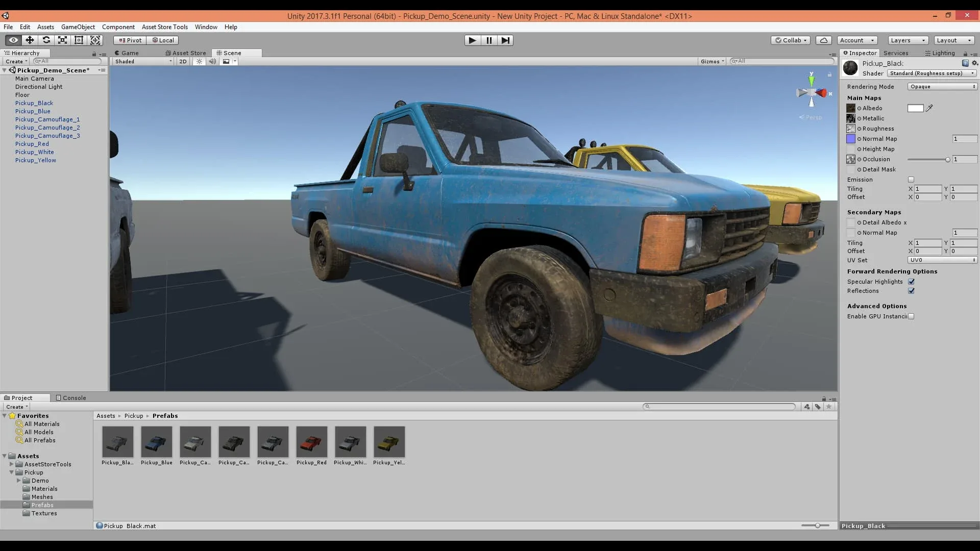Image resolution: width=980 pixels, height=551 pixels.
Task: Select the Move tool
Action: point(30,40)
